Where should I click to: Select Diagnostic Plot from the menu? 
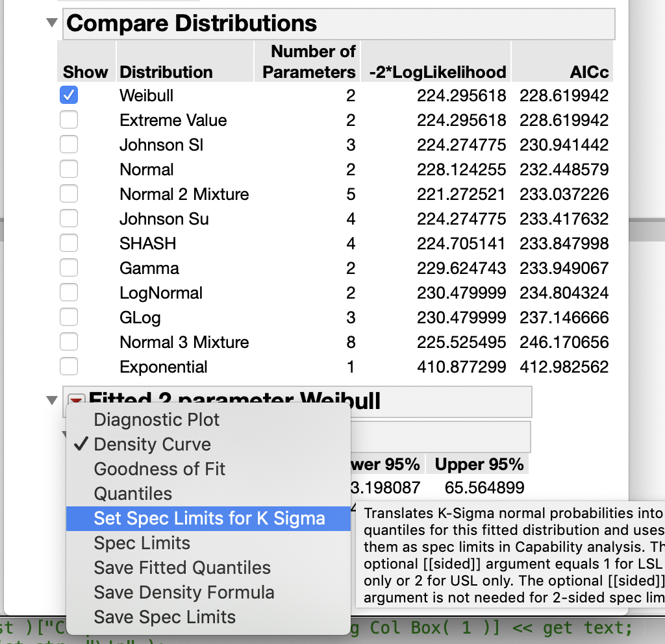click(157, 420)
